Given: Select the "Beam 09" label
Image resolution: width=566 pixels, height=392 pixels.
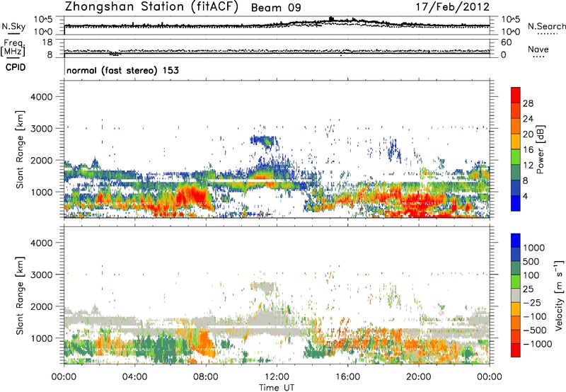Looking at the screenshot, I should 276,8.
